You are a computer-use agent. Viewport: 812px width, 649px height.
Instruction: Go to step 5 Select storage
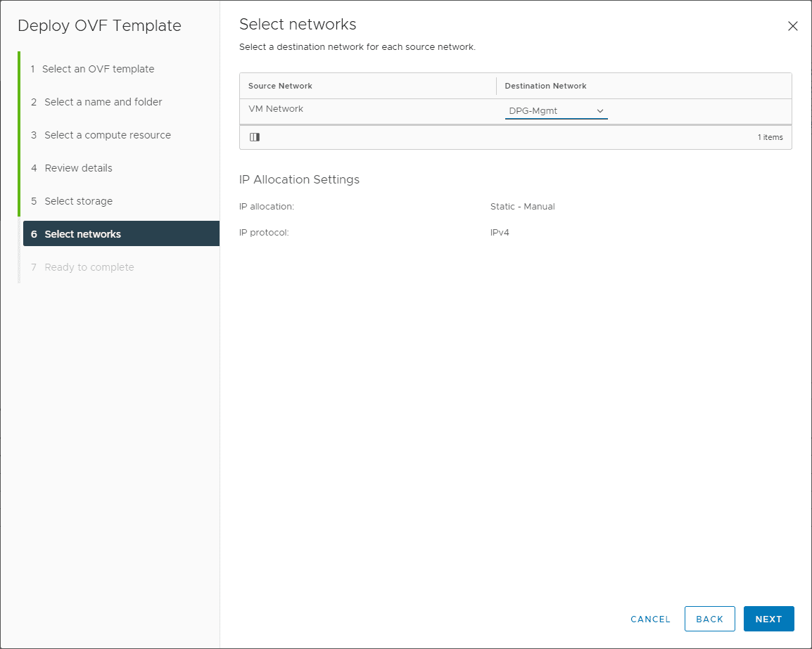click(x=78, y=201)
